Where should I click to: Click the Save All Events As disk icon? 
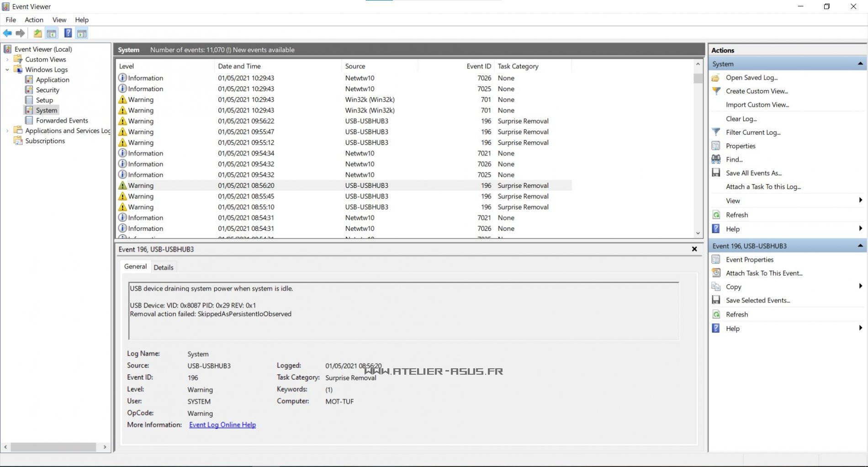[716, 173]
